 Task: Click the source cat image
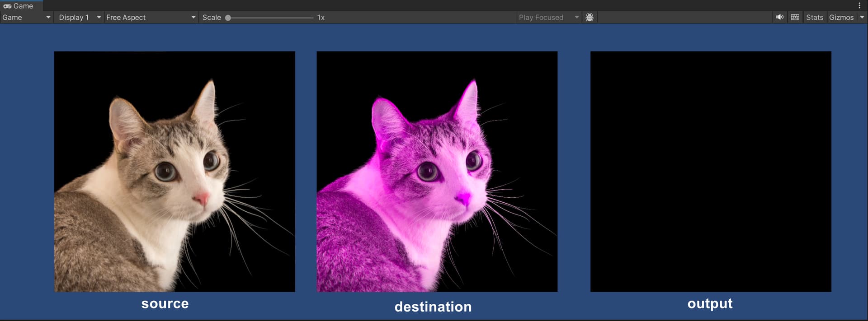(175, 172)
